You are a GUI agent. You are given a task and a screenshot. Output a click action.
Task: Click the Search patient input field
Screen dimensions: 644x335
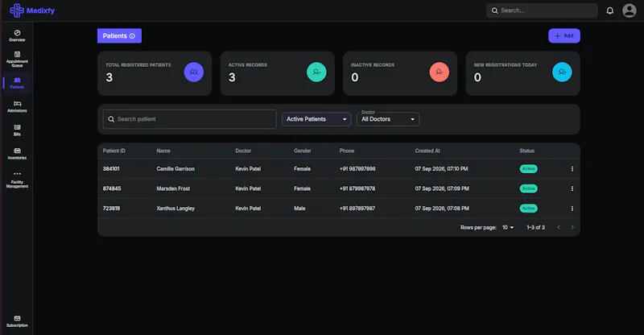click(x=190, y=119)
